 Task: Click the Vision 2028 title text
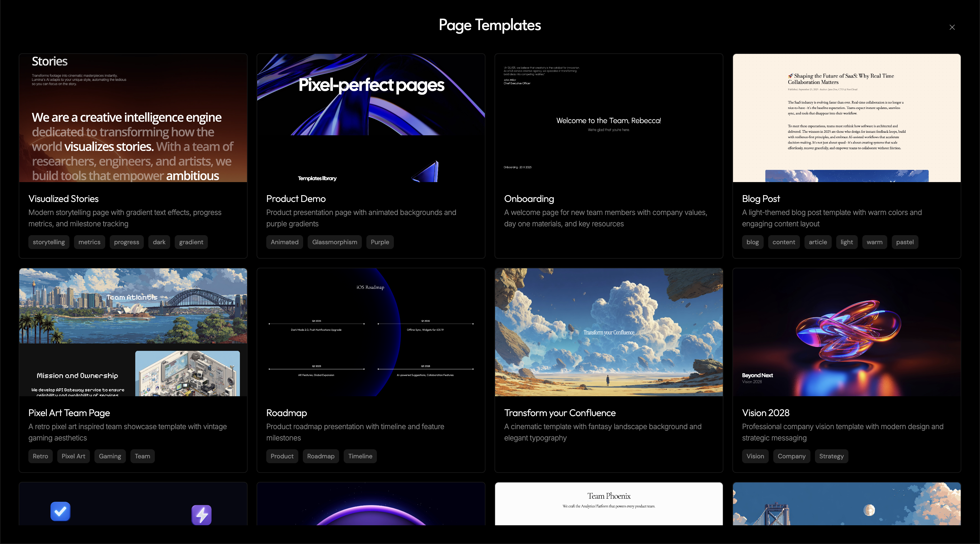(x=765, y=413)
